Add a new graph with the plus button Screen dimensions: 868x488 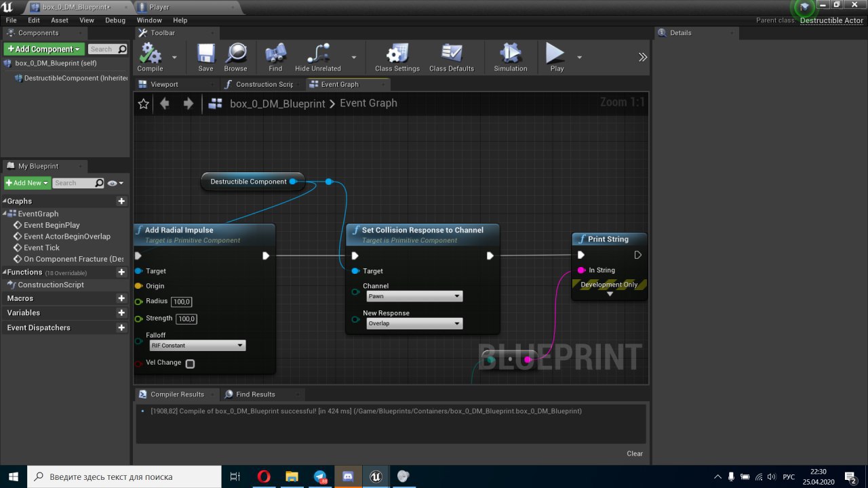(x=121, y=201)
